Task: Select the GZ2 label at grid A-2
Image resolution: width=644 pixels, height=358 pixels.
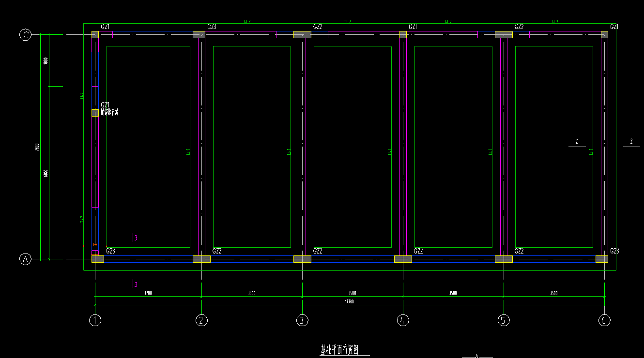Action: click(217, 251)
